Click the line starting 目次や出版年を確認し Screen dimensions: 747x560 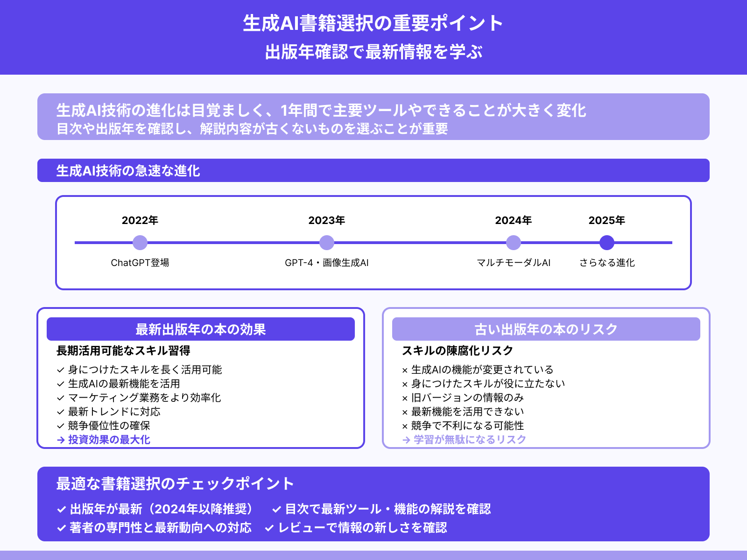(x=252, y=129)
